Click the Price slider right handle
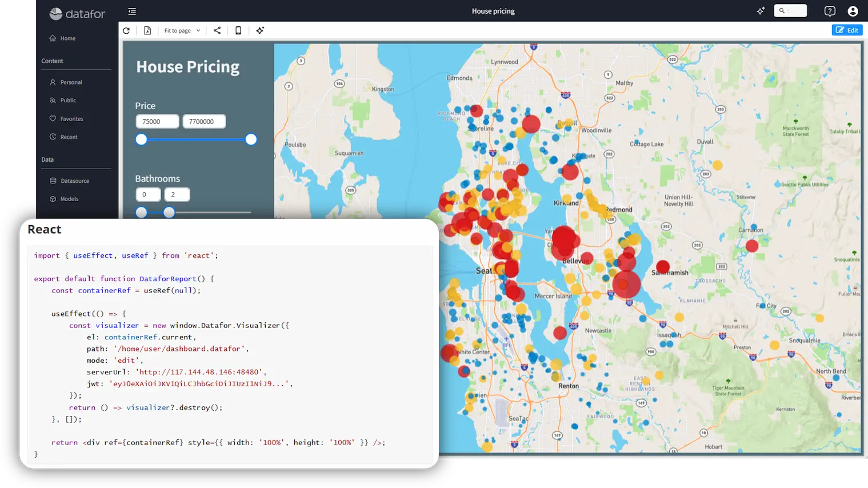This screenshot has height=488, width=868. pyautogui.click(x=251, y=139)
